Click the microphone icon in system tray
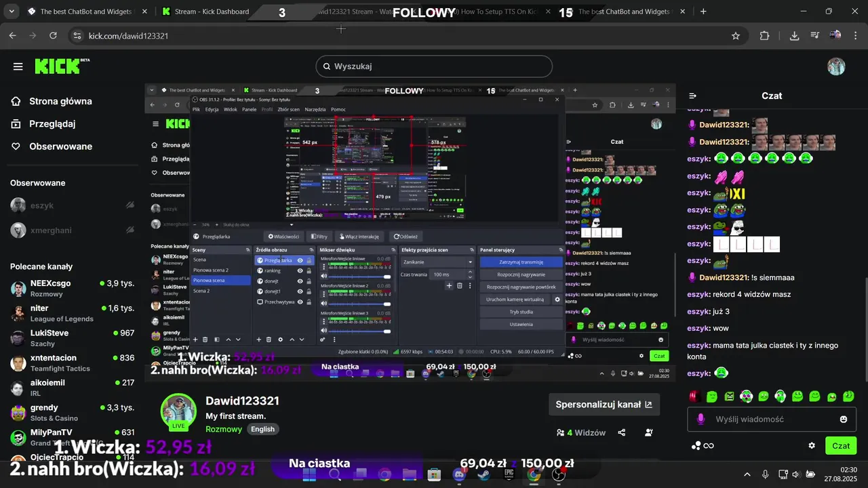The height and width of the screenshot is (488, 868). 765,474
